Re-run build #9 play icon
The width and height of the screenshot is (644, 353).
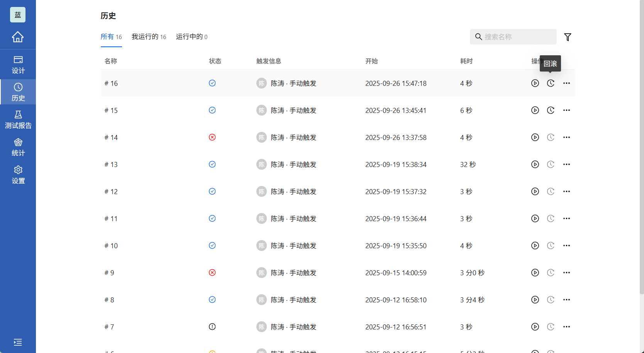tap(535, 273)
